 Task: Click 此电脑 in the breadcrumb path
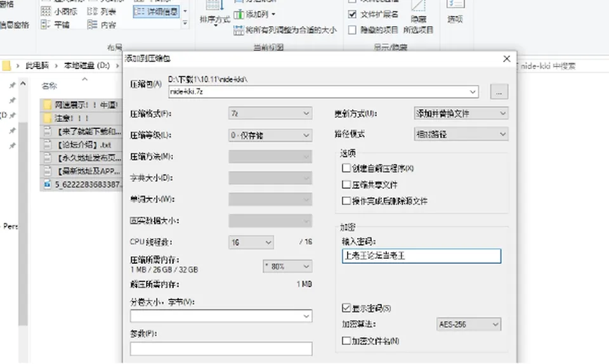(37, 65)
